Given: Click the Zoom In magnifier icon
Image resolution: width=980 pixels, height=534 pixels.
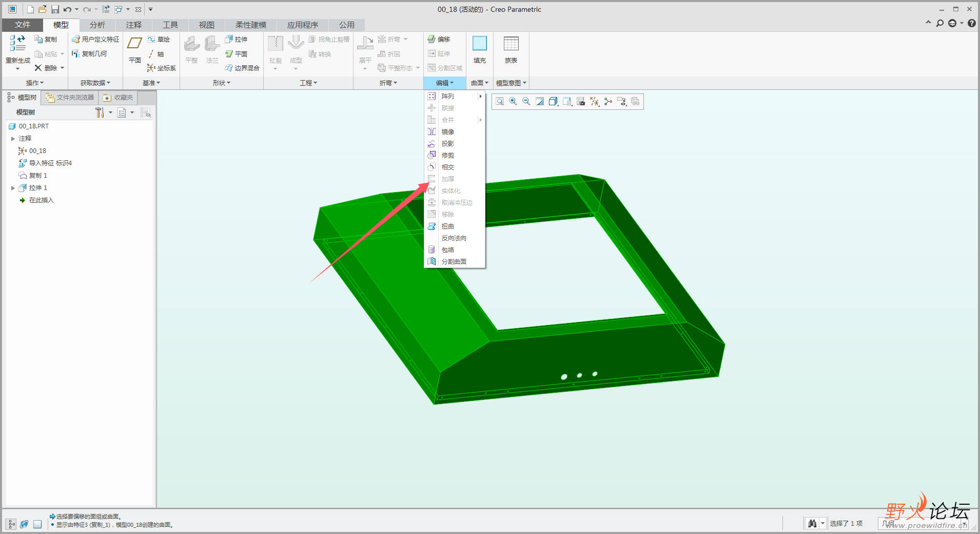Looking at the screenshot, I should pyautogui.click(x=513, y=102).
